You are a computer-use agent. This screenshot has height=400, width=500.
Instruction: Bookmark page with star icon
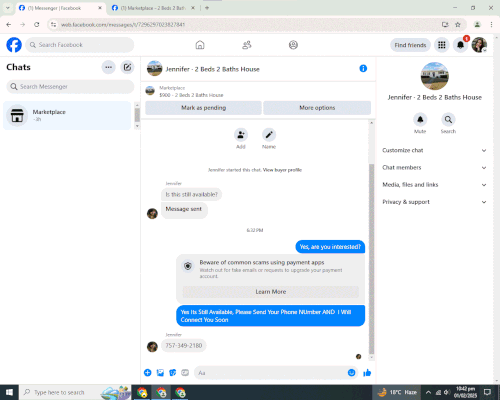tap(458, 25)
